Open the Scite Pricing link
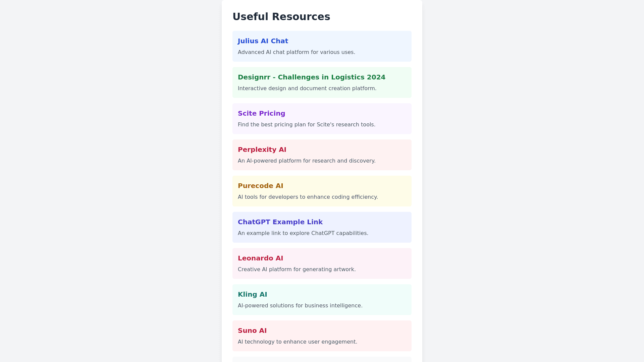644x362 pixels. coord(261,113)
